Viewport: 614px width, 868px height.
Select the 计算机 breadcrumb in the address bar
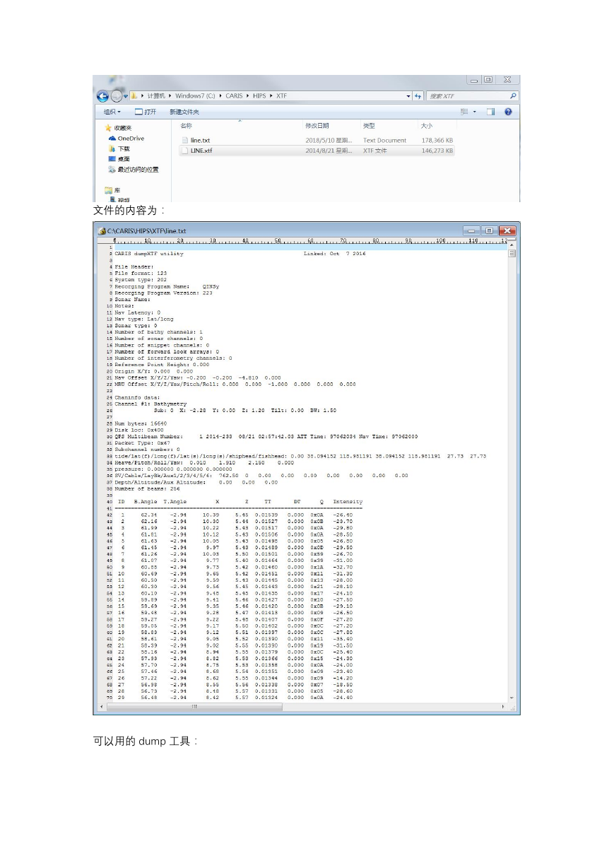[x=155, y=96]
